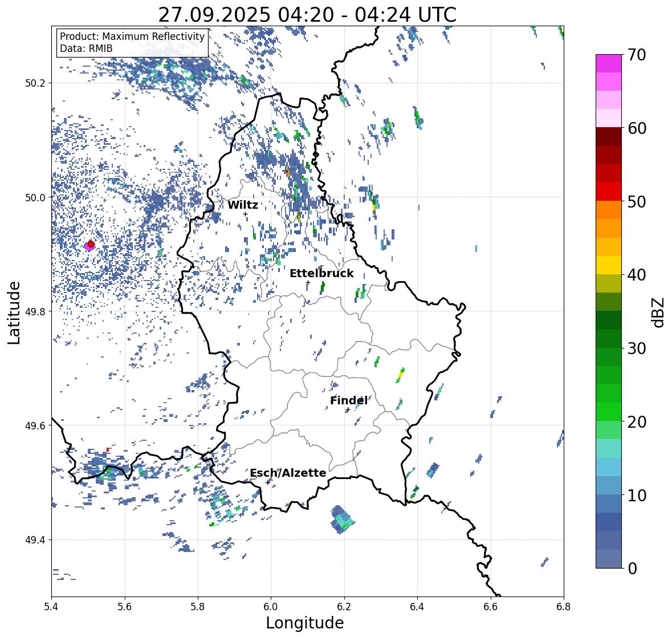Pick the dark green swatch just above 30
The image size is (672, 637).
pyautogui.click(x=609, y=338)
